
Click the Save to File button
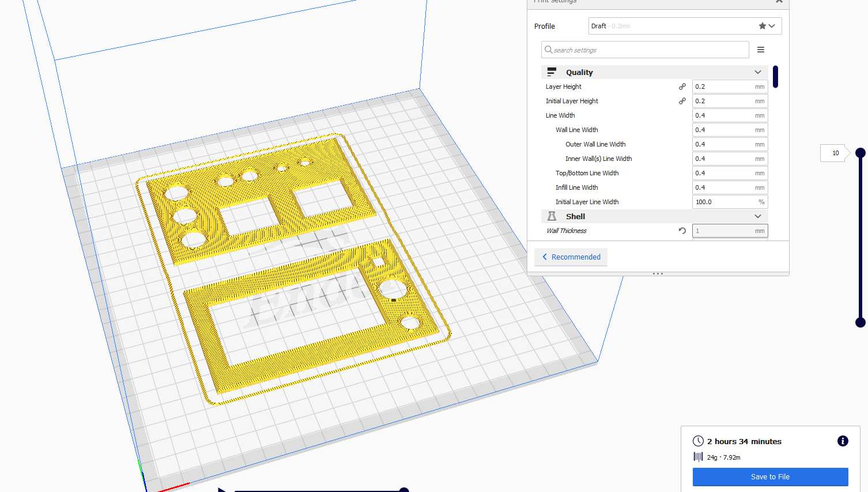pos(770,477)
